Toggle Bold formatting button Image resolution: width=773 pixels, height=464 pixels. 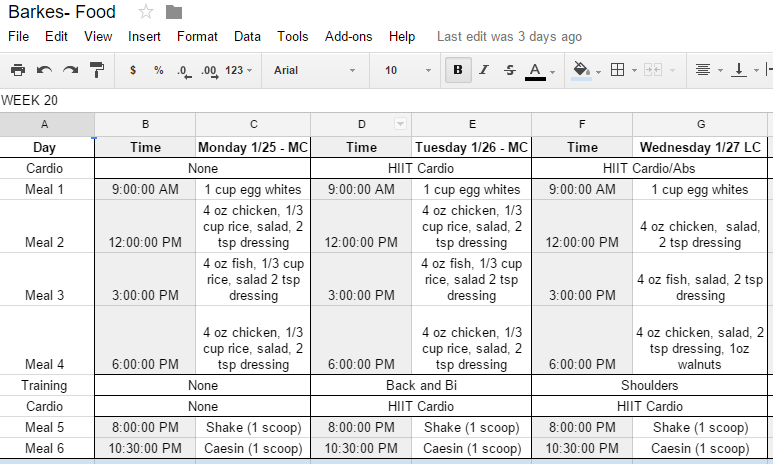pyautogui.click(x=458, y=70)
